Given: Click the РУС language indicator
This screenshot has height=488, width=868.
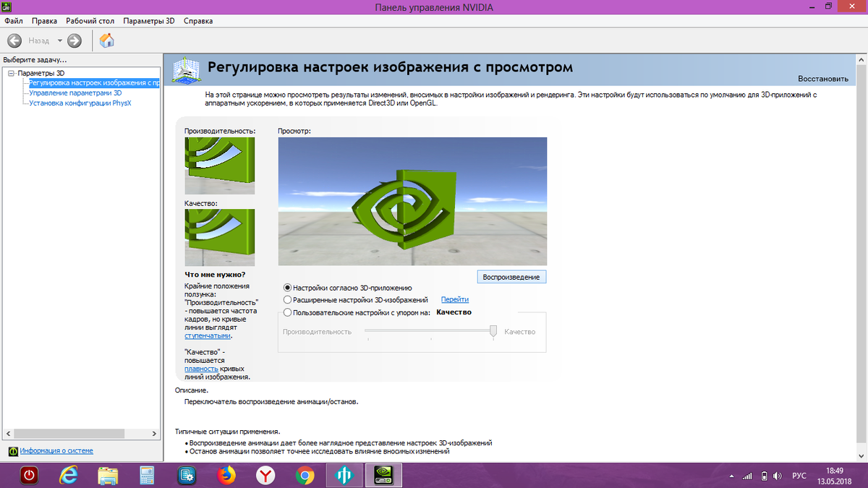Looking at the screenshot, I should pyautogui.click(x=799, y=476).
